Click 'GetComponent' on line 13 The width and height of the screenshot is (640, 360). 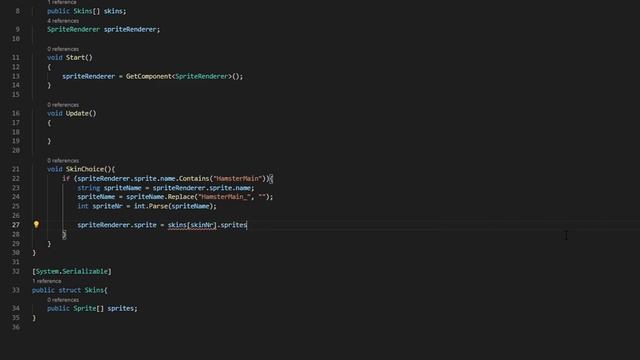(x=149, y=76)
